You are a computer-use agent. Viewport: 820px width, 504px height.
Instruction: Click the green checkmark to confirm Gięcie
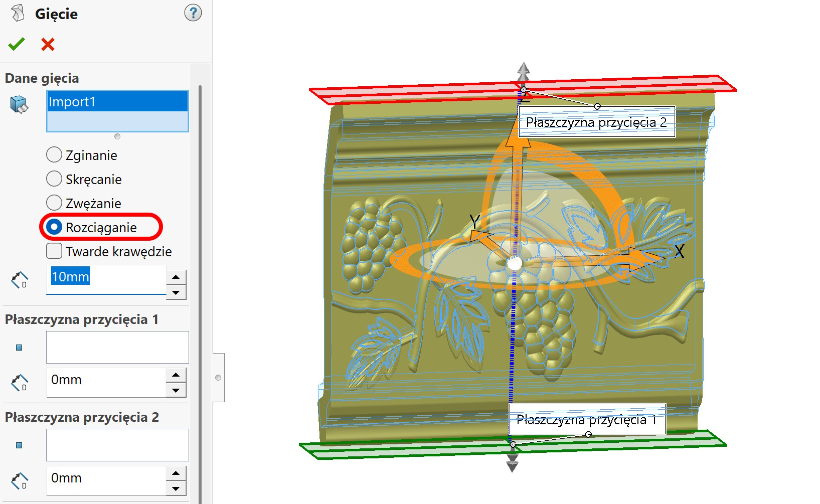click(x=17, y=45)
